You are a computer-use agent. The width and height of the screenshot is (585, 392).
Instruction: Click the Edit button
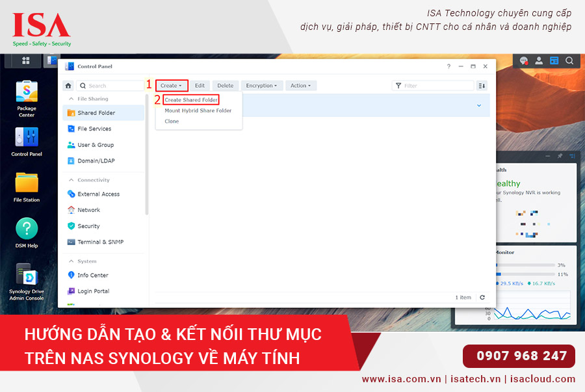tap(200, 86)
